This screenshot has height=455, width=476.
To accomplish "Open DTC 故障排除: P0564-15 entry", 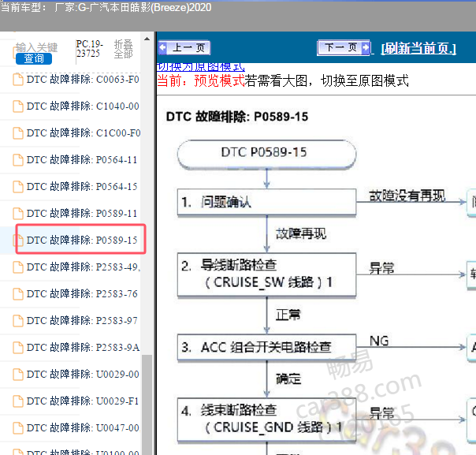I will pos(82,187).
